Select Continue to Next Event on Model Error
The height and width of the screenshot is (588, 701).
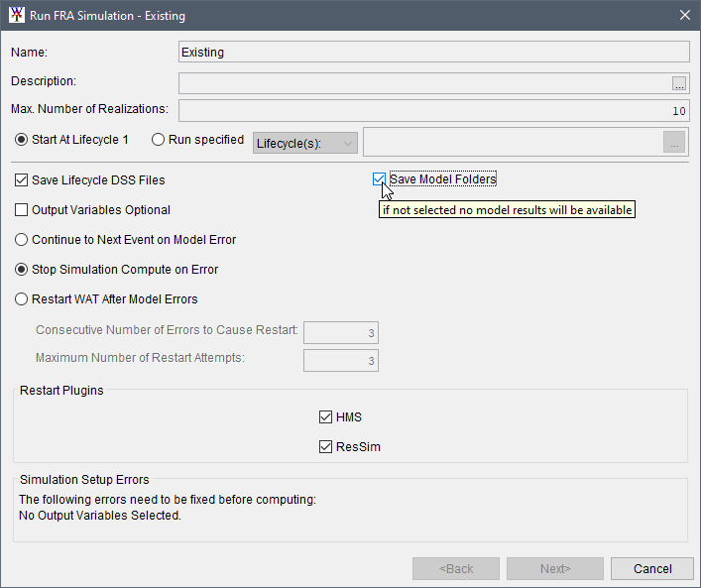click(x=22, y=240)
